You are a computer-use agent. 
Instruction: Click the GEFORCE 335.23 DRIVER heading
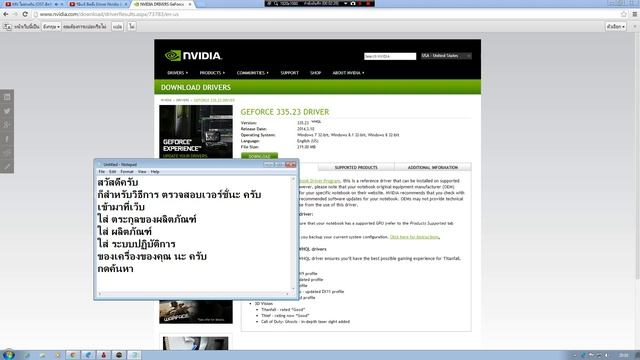pyautogui.click(x=285, y=112)
